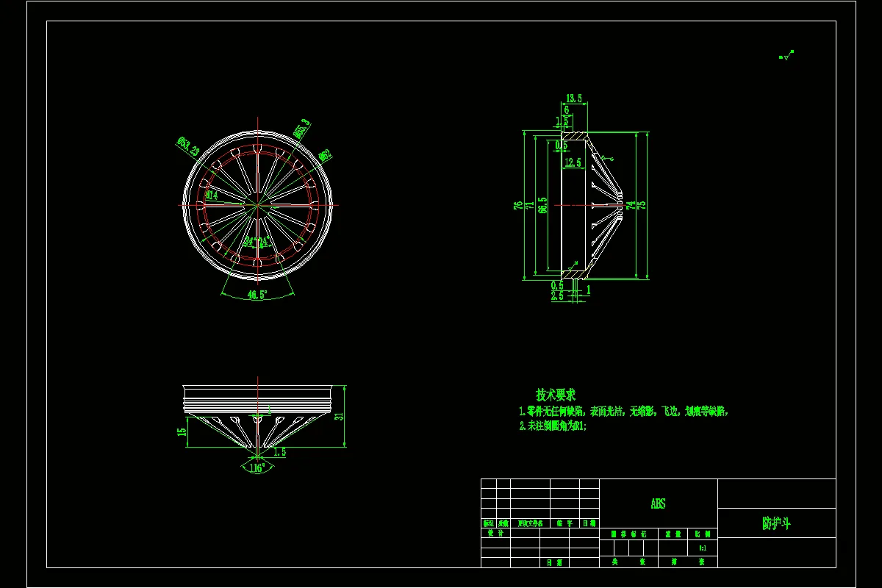Click the 71 vertical dimension text
This screenshot has height=588, width=882.
529,205
